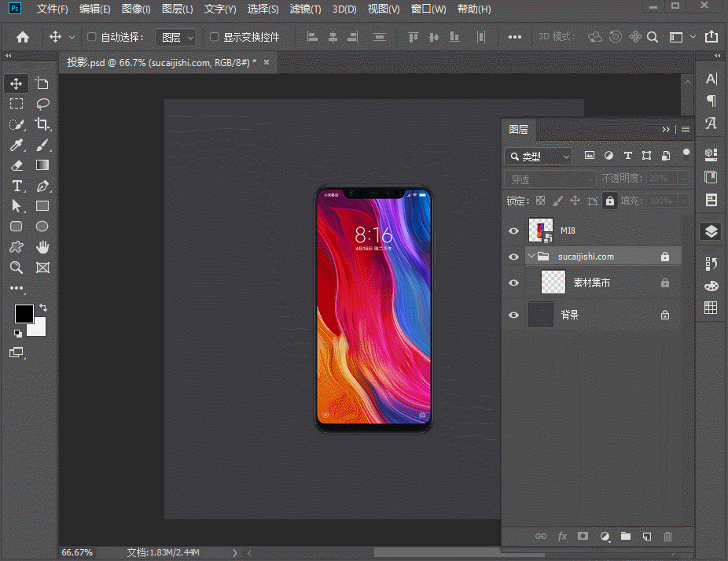Create a new group folder
The height and width of the screenshot is (561, 728).
(626, 537)
